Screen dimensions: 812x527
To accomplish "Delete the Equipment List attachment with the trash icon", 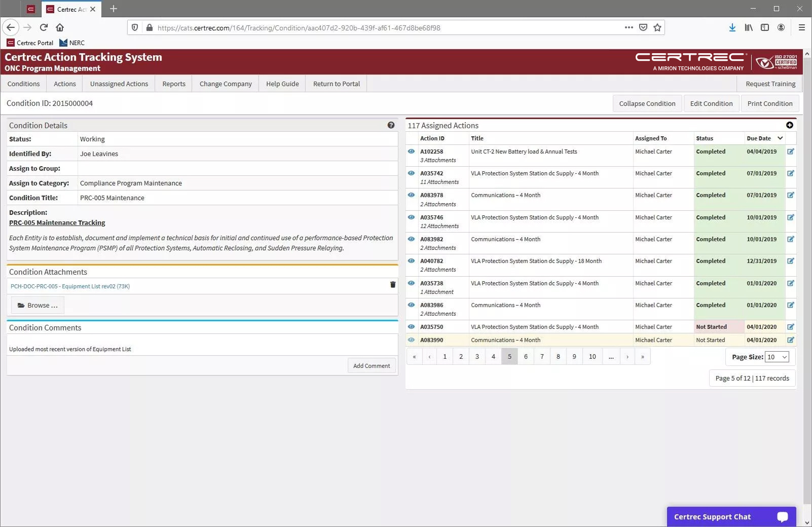I will [x=392, y=285].
